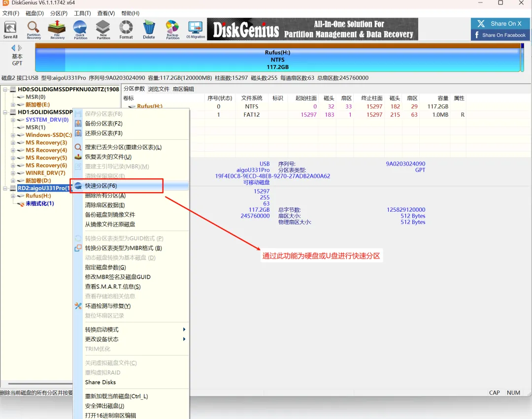The height and width of the screenshot is (419, 532).
Task: Click the 备份分区表(F2) menu icon
Action: [78, 124]
